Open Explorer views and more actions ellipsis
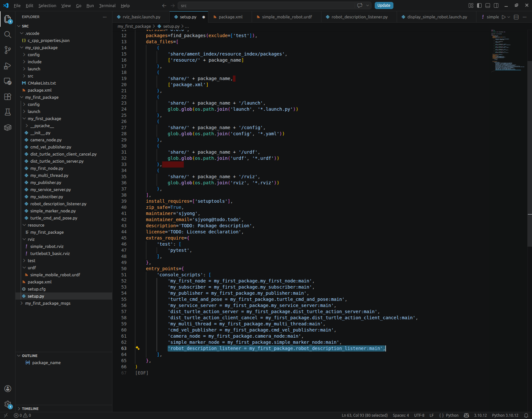This screenshot has height=419, width=532. (104, 17)
